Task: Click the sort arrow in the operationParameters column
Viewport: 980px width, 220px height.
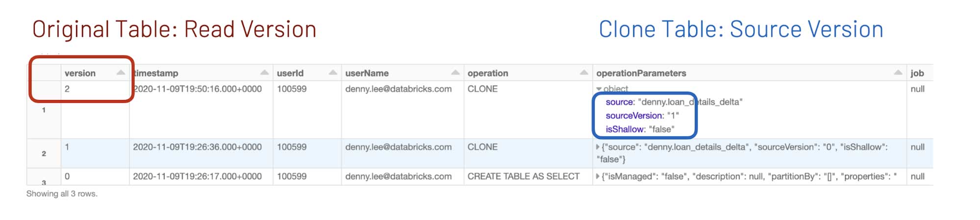Action: coord(898,73)
